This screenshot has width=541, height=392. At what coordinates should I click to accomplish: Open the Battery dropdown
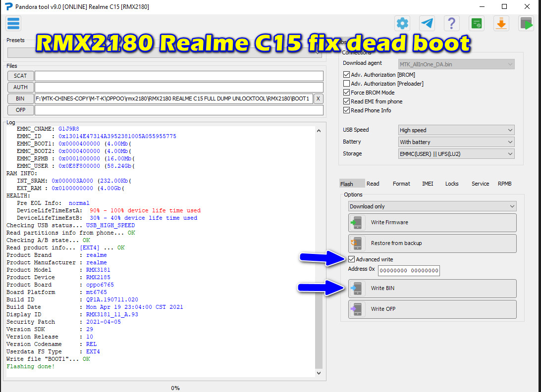point(456,142)
